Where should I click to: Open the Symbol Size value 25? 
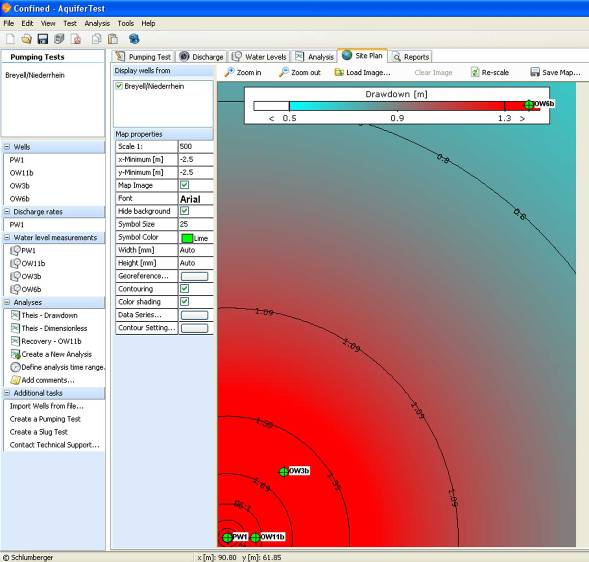point(196,224)
